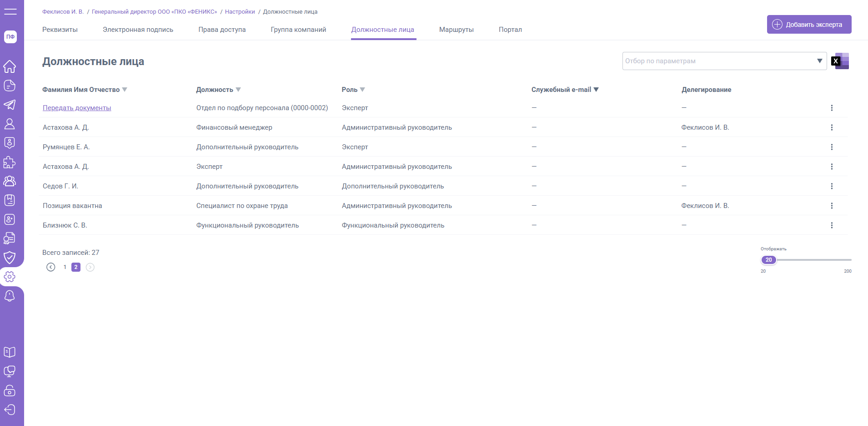Click the Финансовый менеджер position cell
Screen dimensions: 868x426
234,127
